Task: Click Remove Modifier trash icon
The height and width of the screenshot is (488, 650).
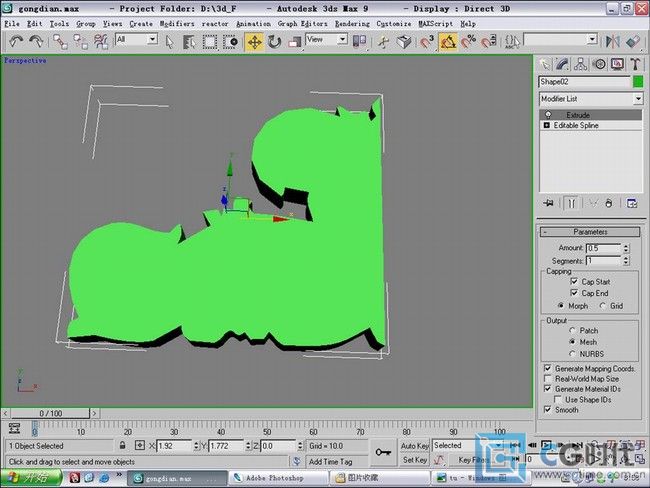Action: click(x=609, y=203)
